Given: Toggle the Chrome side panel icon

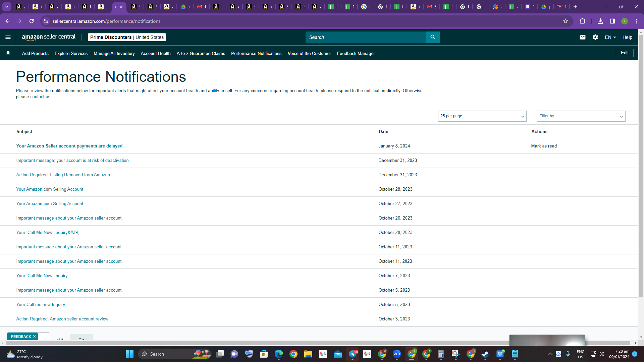Looking at the screenshot, I should (x=612, y=21).
